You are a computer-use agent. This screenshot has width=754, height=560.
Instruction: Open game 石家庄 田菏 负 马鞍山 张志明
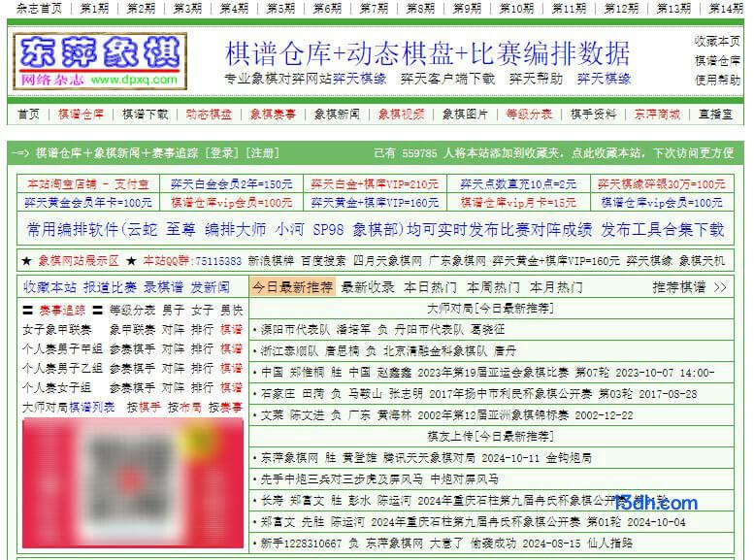478,393
